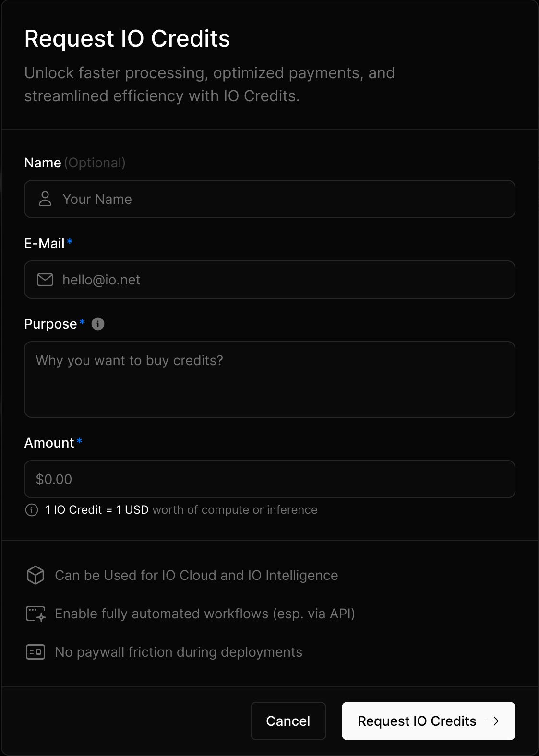Submit with Request IO Credits button
The width and height of the screenshot is (539, 756).
click(429, 721)
